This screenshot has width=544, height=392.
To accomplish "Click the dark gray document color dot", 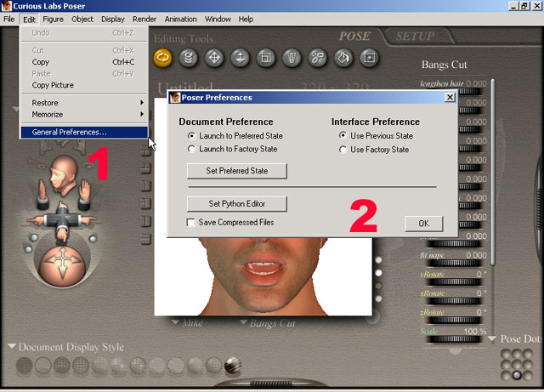I will (378, 286).
